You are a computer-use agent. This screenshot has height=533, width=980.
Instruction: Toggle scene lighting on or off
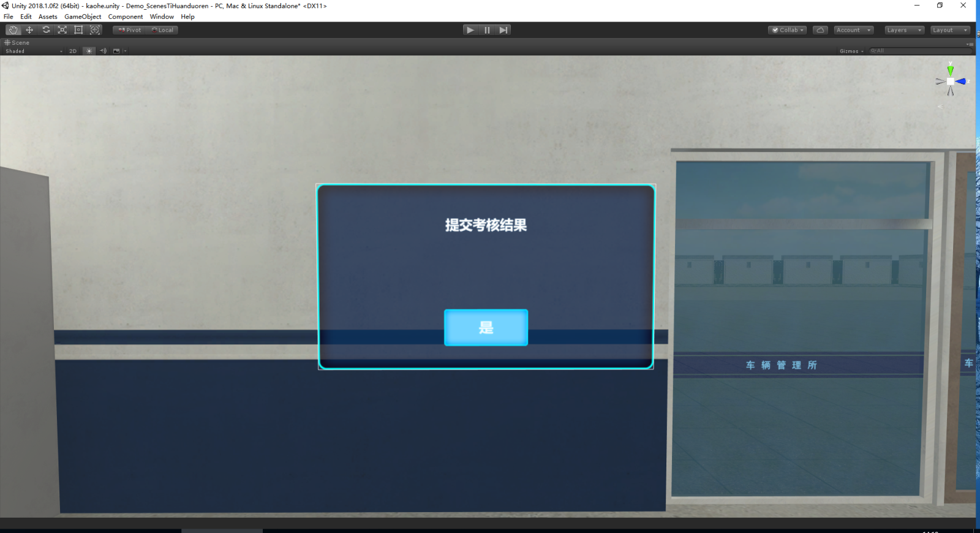89,51
